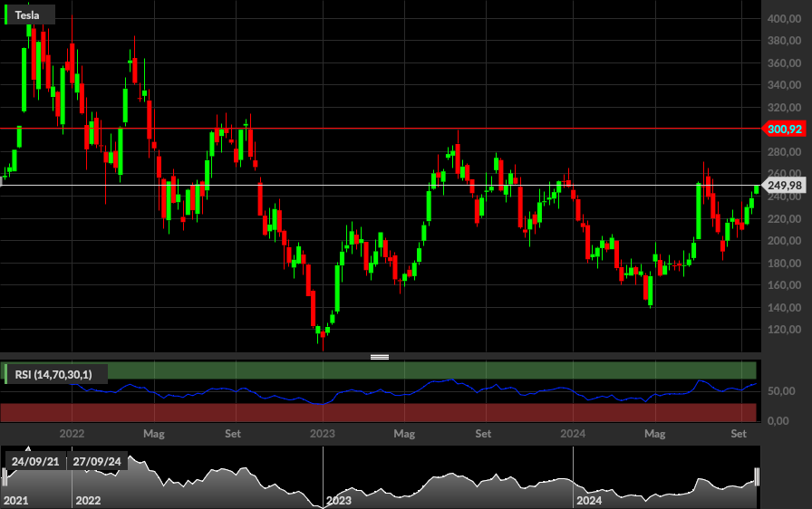Click the 2021 label in the navigator
This screenshot has height=509, width=812.
click(x=16, y=500)
